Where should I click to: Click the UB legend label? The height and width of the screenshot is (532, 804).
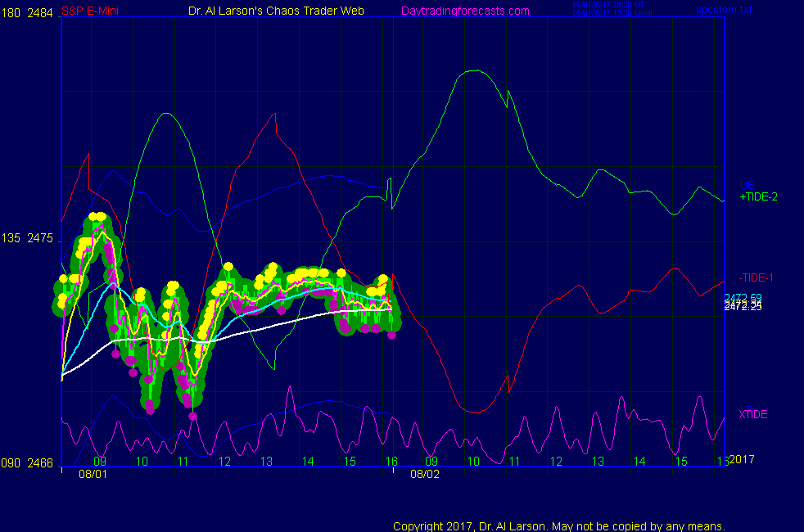747,186
